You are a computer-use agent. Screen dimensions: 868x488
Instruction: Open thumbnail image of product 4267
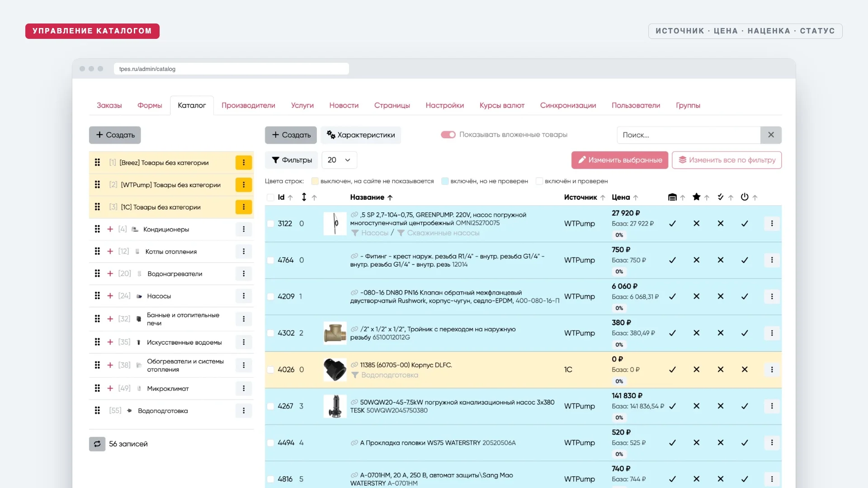coord(335,406)
